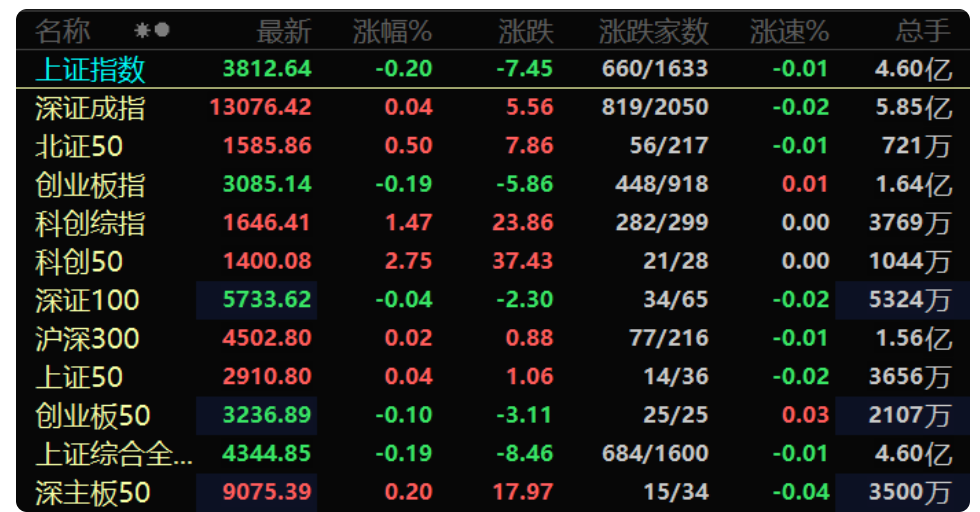Viewport: 980px width, 512px height.
Task: Click the 创业板50 latest price 3236.89
Action: click(267, 415)
